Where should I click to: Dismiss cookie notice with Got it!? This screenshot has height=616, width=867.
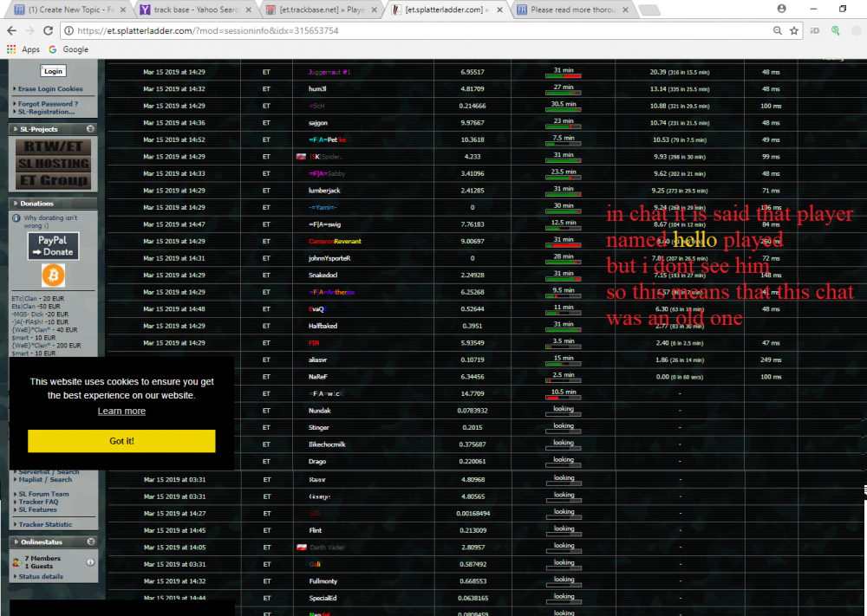tap(121, 441)
